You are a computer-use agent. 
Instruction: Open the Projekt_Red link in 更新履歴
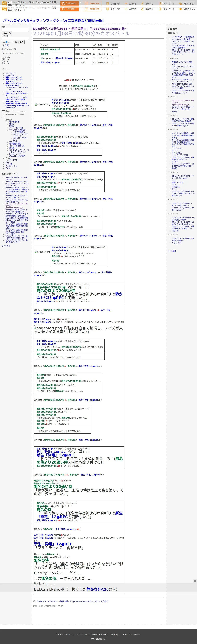pyautogui.click(x=177, y=243)
